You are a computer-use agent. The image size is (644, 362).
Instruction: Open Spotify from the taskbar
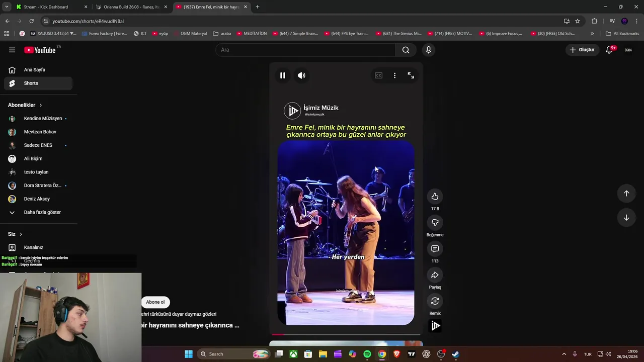(x=367, y=354)
